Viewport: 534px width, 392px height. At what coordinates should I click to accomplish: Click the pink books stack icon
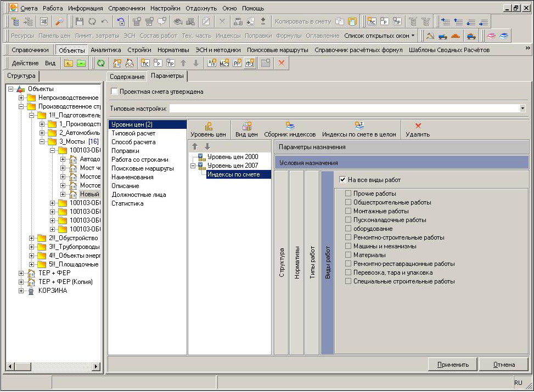click(491, 36)
